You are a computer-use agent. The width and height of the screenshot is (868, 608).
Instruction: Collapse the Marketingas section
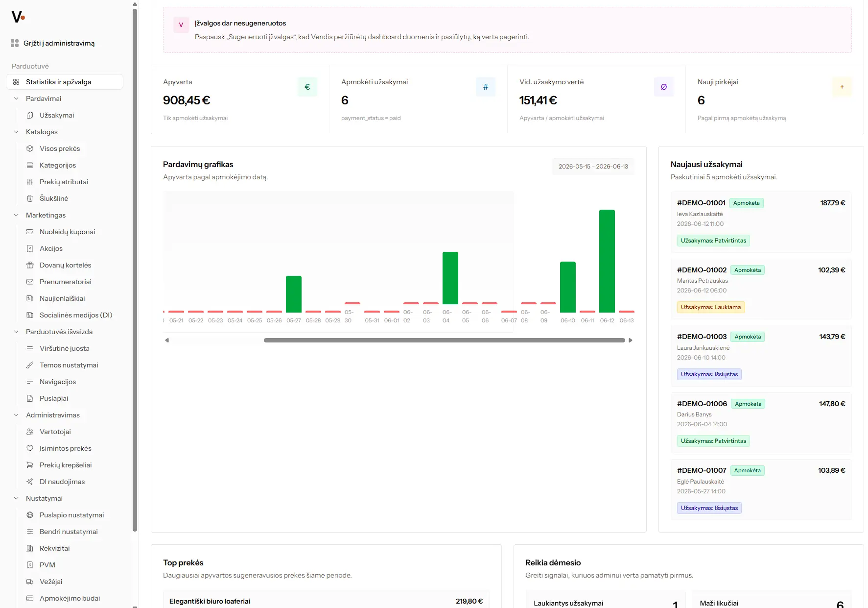[x=16, y=215]
